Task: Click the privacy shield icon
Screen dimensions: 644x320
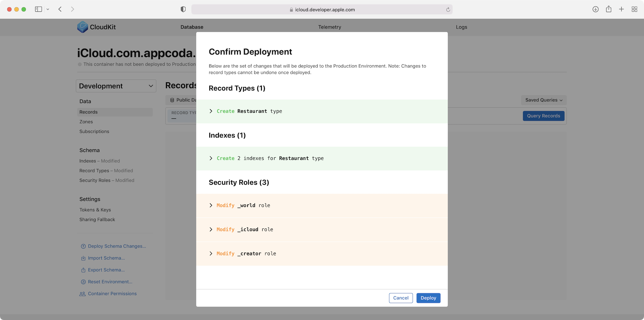Action: [x=183, y=9]
